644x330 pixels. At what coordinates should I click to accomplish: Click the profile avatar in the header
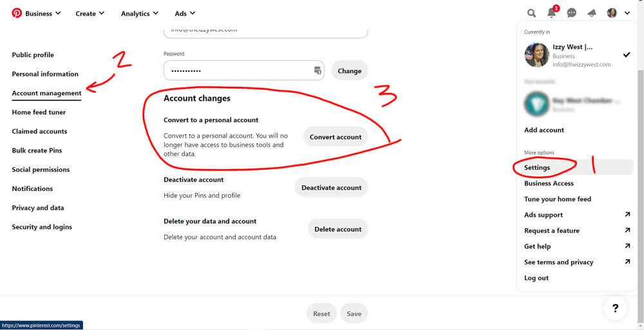pyautogui.click(x=612, y=13)
